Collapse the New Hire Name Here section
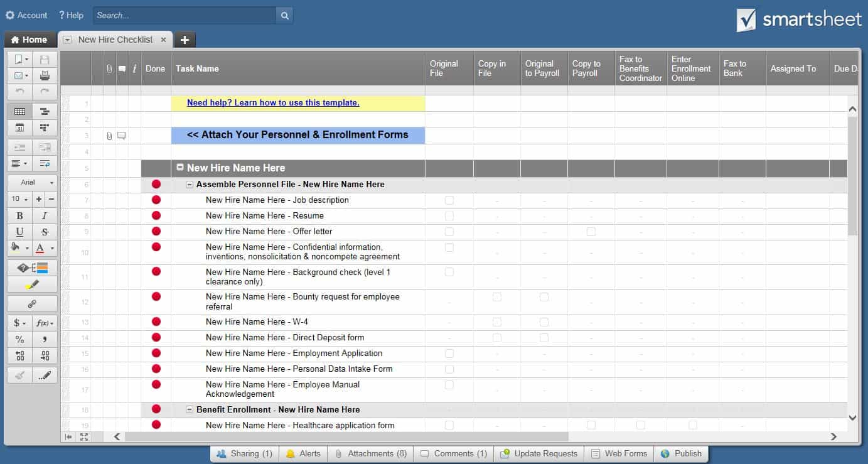This screenshot has height=464, width=868. (x=180, y=167)
